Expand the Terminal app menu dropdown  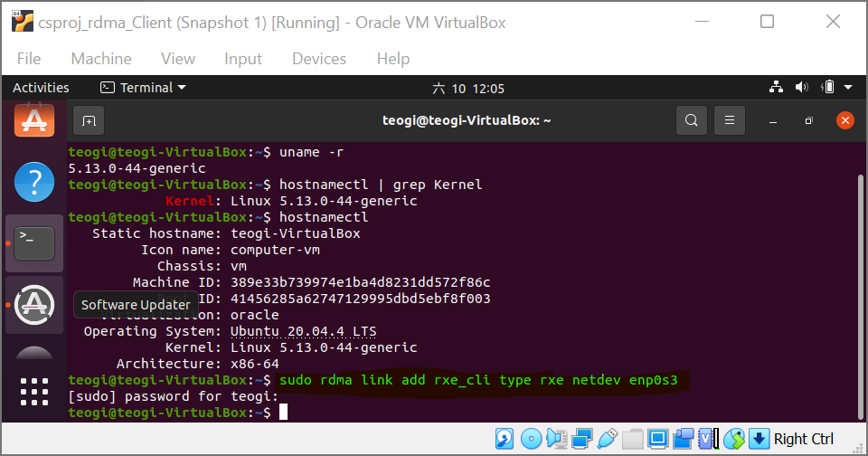click(144, 88)
